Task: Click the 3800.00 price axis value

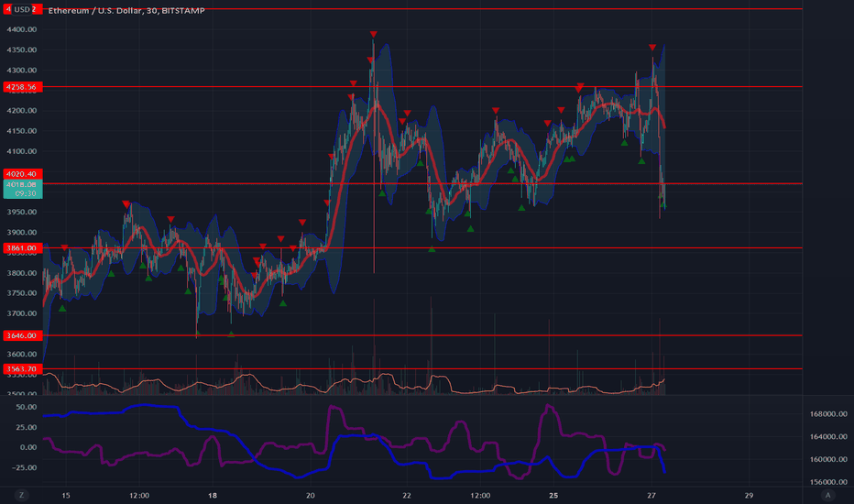Action: (x=22, y=273)
